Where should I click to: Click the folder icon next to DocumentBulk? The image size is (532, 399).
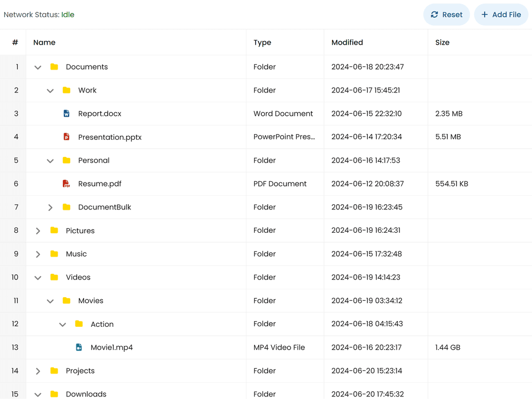66,207
